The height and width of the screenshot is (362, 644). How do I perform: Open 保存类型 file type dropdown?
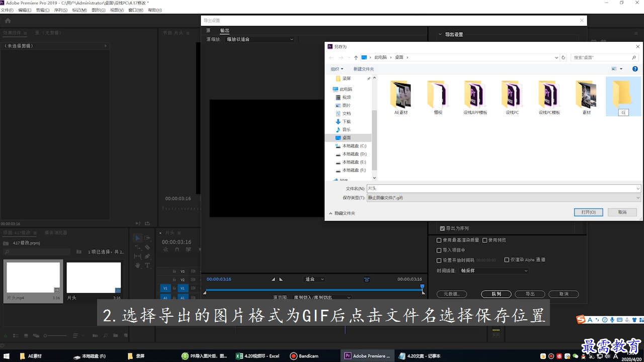coord(504,198)
